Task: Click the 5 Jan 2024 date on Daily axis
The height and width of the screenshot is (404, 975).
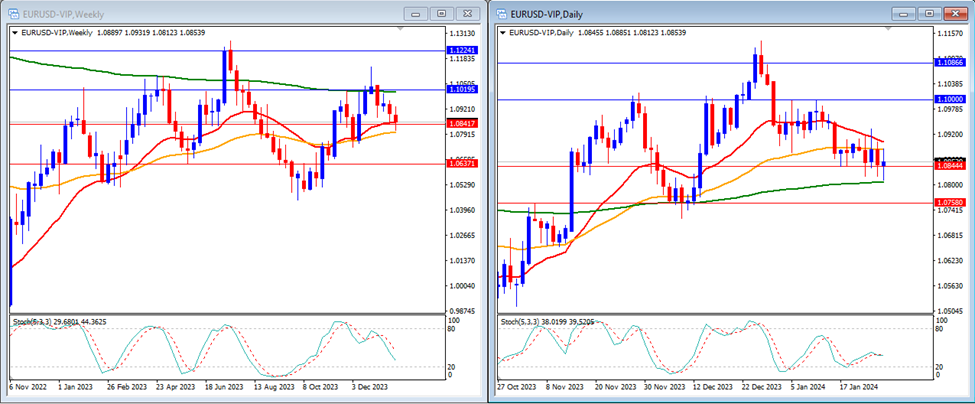Action: pos(809,386)
